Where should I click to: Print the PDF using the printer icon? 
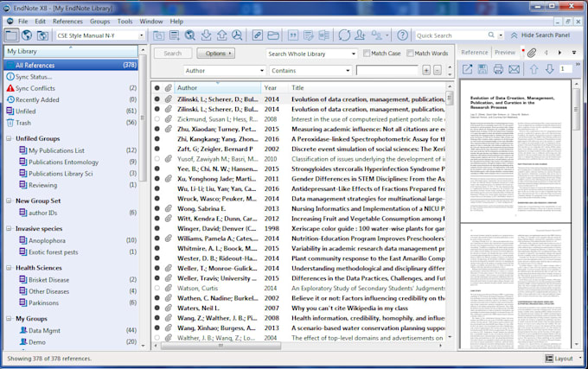pyautogui.click(x=498, y=69)
